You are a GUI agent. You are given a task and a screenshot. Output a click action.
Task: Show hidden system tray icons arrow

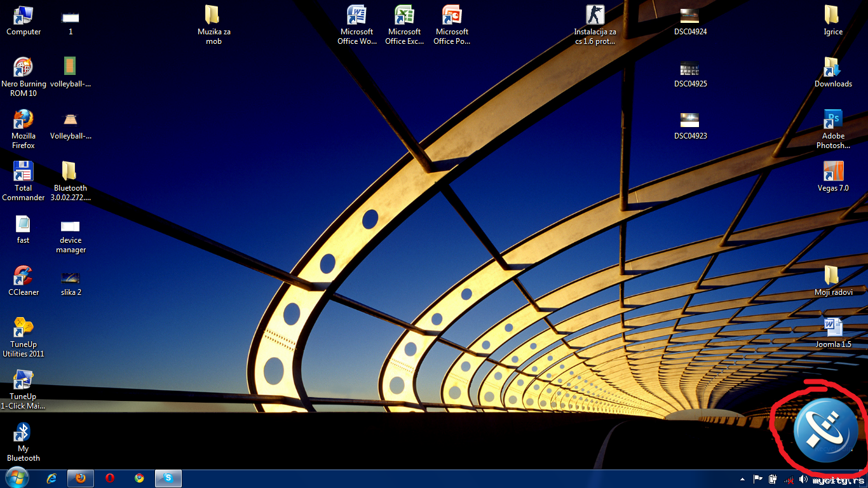742,478
